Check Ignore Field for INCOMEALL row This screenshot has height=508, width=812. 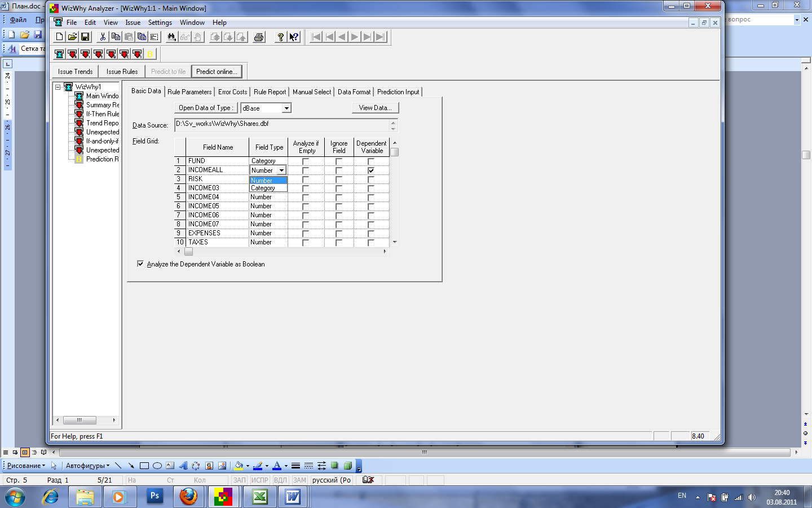tap(339, 170)
